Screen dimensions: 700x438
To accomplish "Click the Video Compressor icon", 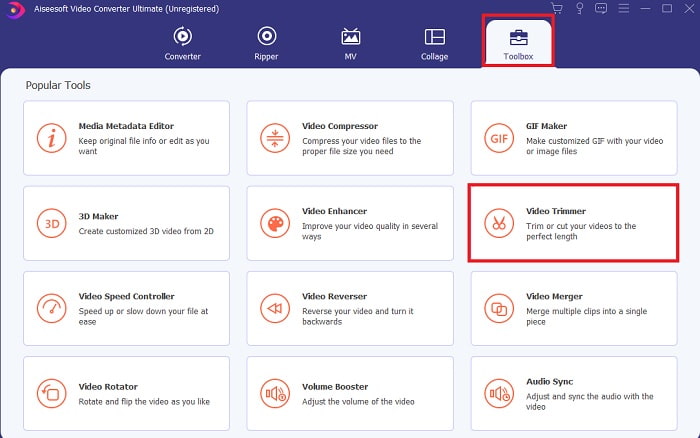I will point(275,138).
